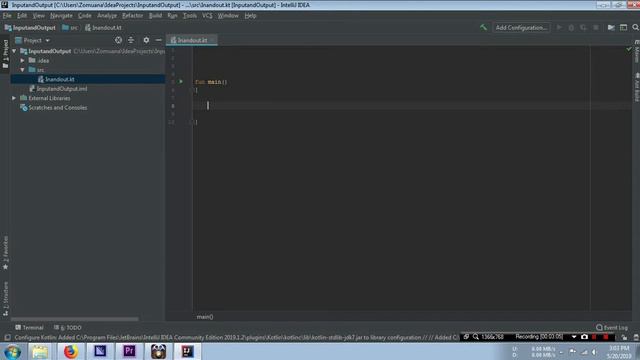The image size is (640, 360).
Task: Toggle the Structure tool window stripe button
Action: pyautogui.click(x=5, y=299)
